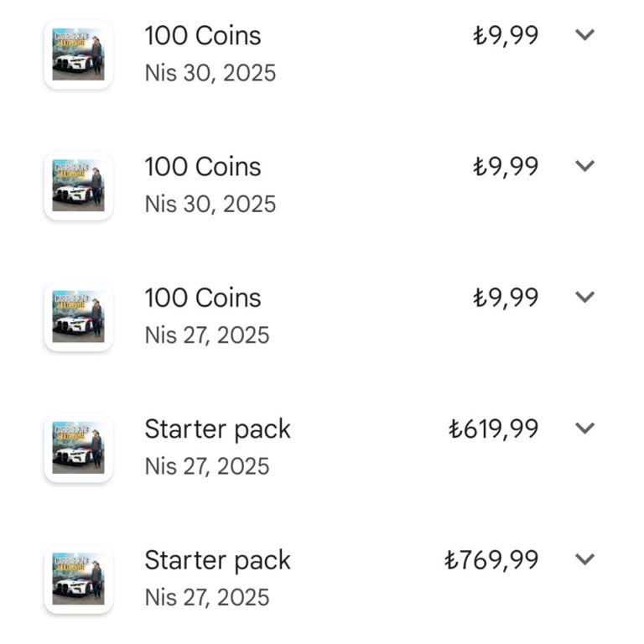Select the second 100 Coins title dated Nis 30
The image size is (644, 644).
pyautogui.click(x=203, y=167)
